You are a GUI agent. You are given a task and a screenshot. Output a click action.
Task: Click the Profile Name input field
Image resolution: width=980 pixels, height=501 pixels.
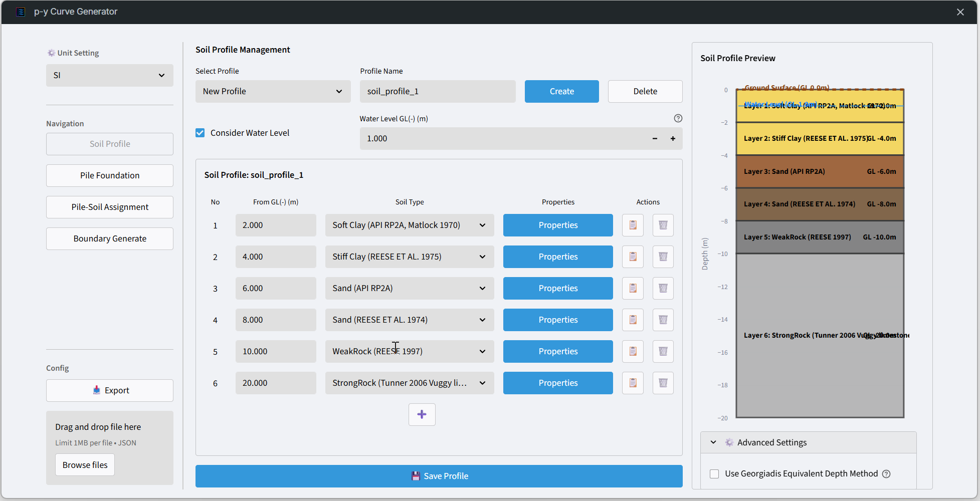438,91
